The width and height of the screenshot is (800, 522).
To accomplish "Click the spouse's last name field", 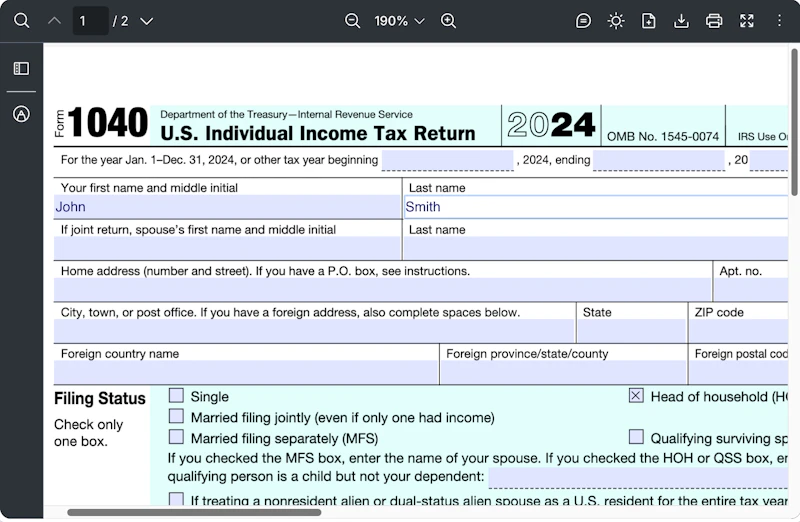I will 596,248.
